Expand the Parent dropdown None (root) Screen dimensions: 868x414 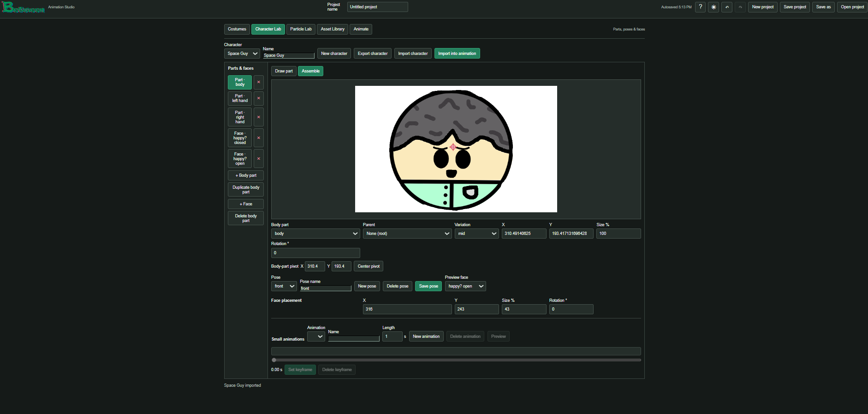407,234
